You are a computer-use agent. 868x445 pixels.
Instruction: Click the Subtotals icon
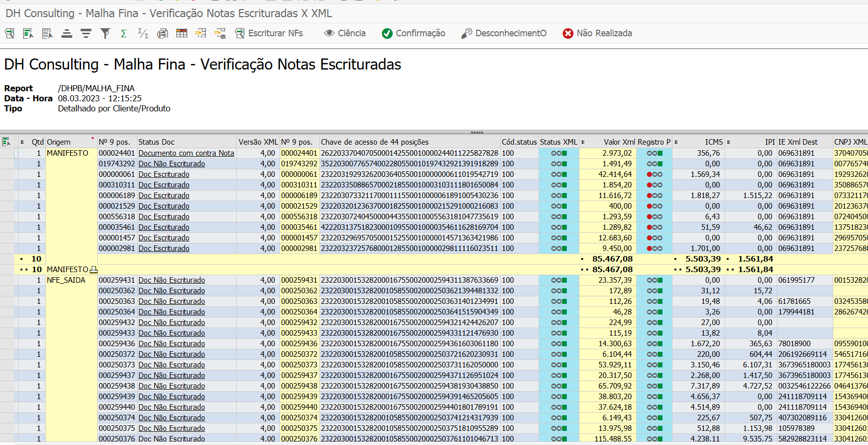pyautogui.click(x=143, y=33)
